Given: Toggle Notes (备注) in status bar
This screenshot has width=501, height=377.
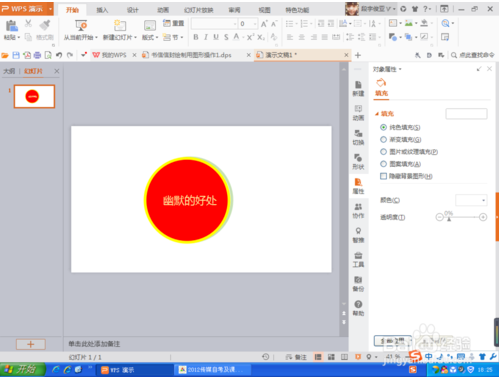Looking at the screenshot, I should coord(296,357).
